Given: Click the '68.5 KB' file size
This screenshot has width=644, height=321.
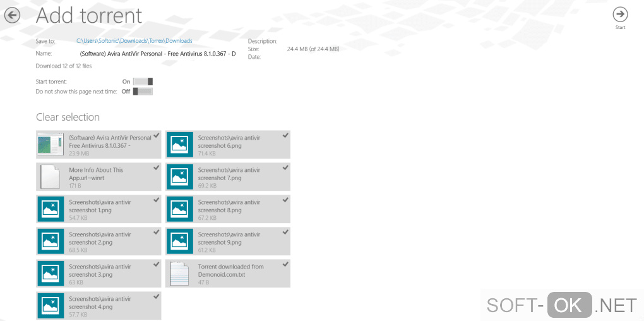Looking at the screenshot, I should 78,250.
